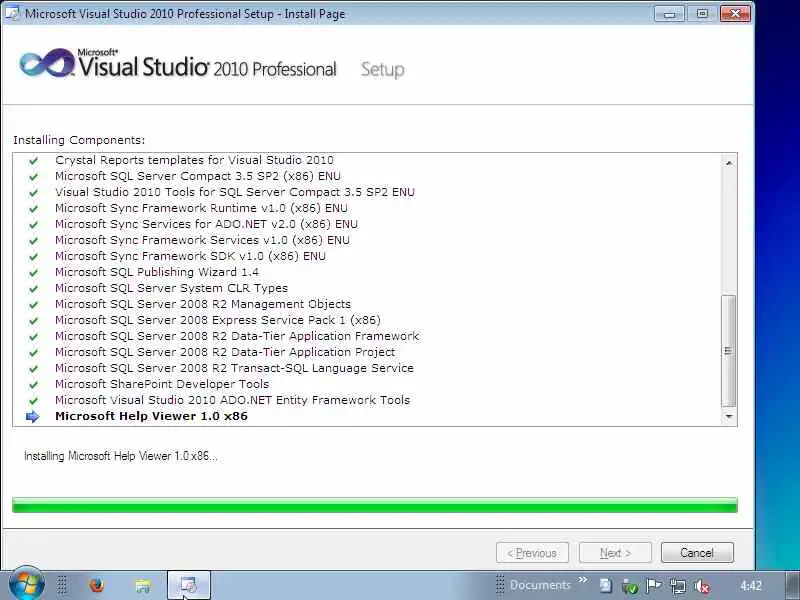This screenshot has height=600, width=800.
Task: Click checkmark beside Microsoft SharePoint Developer Tools
Action: 33,384
